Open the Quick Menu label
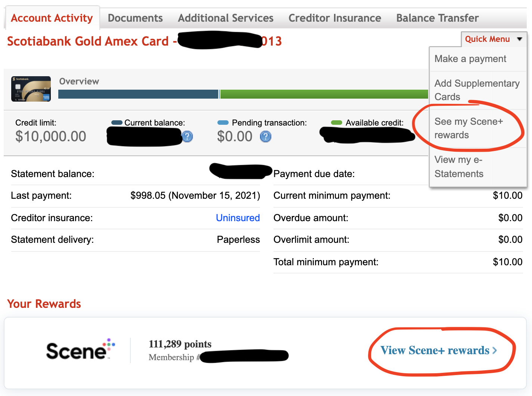 (487, 39)
